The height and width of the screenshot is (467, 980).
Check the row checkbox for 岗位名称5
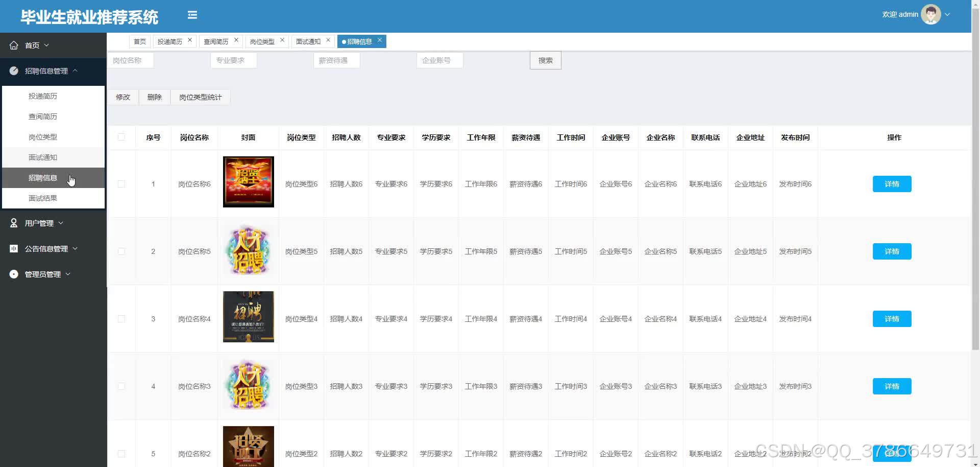click(121, 251)
